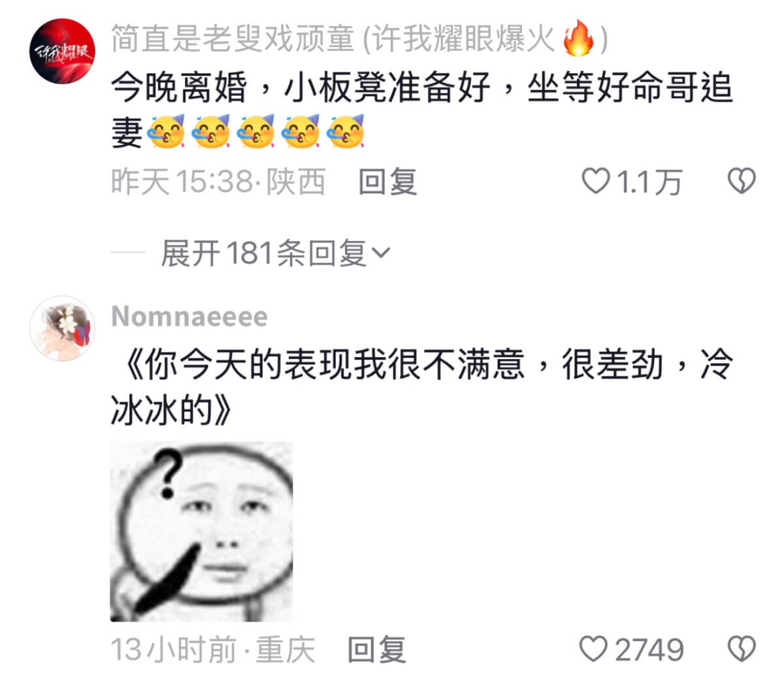Tap the 13小时前·重庆 timestamp

(213, 650)
